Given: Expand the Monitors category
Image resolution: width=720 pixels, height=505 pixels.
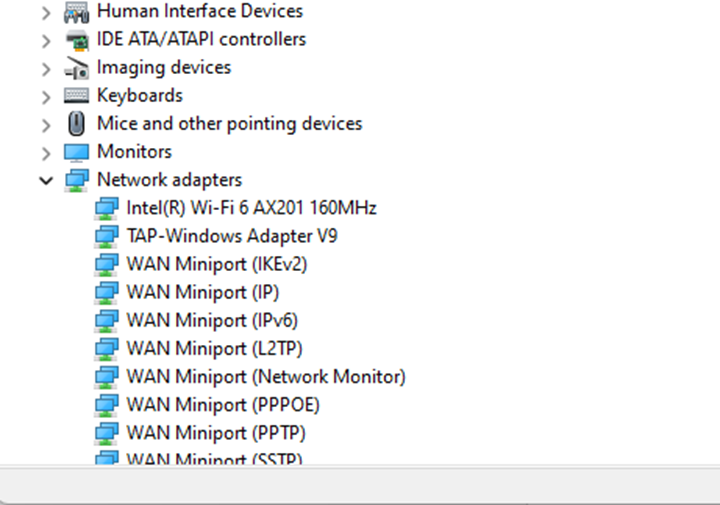Looking at the screenshot, I should coord(46,153).
